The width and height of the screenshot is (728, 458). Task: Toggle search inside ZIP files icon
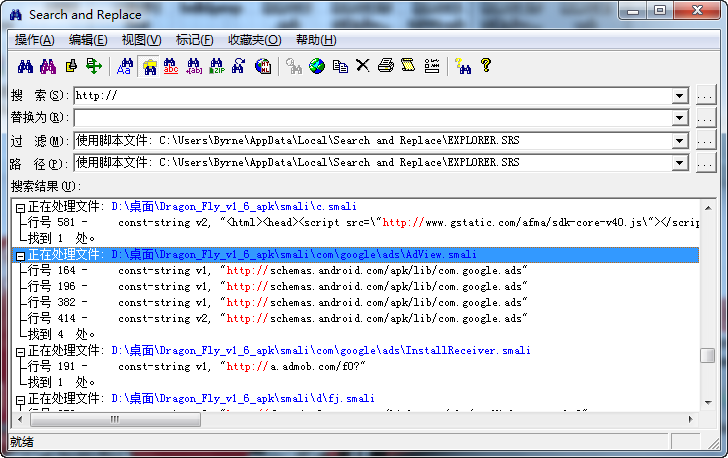216,66
